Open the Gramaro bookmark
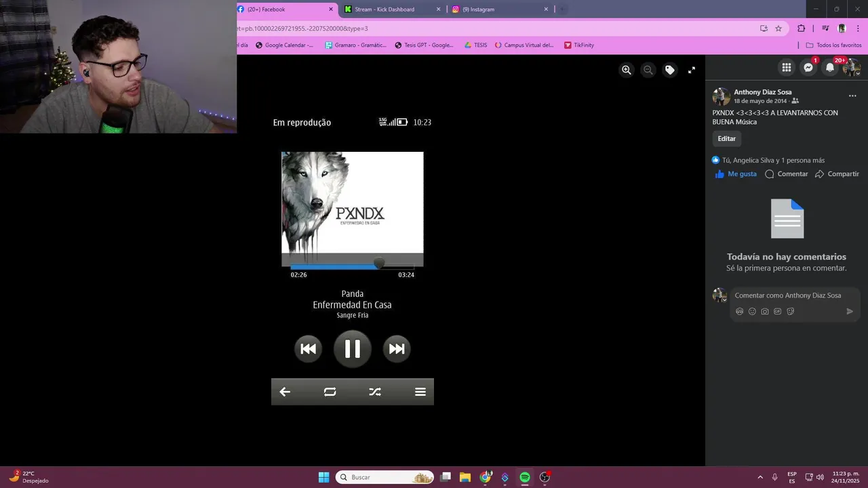 coord(355,45)
